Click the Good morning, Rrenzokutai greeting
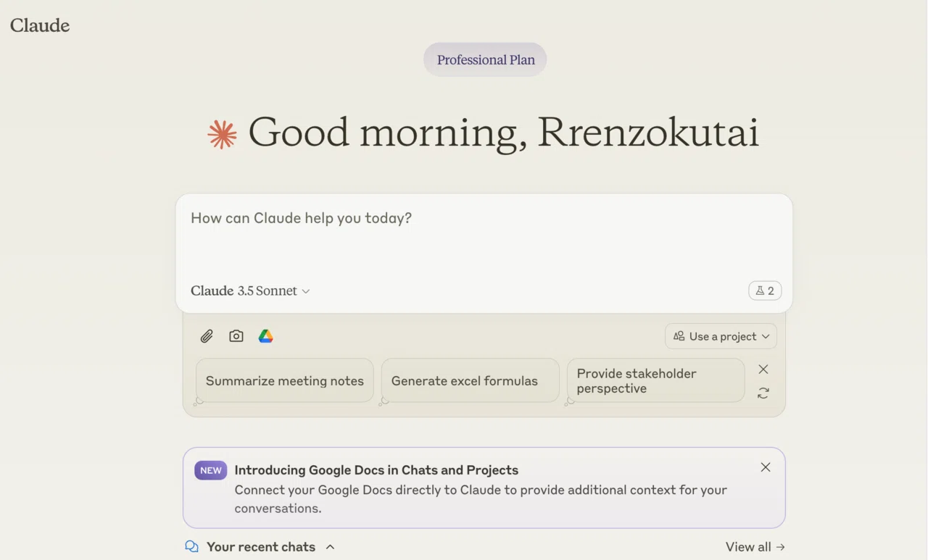Screen dimensions: 928x560 pos(503,133)
